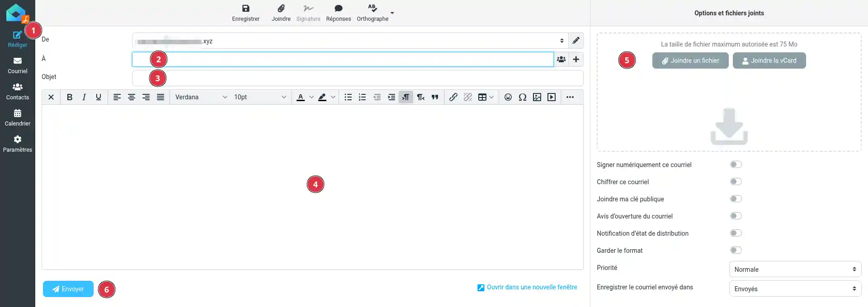Set right-to-left text direction
Screen dimensions: 868x307
click(420, 97)
